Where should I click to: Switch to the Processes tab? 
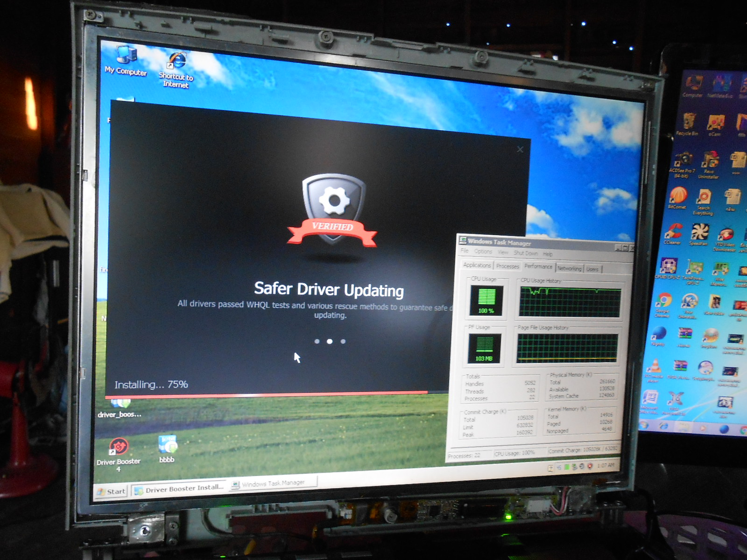coord(507,266)
